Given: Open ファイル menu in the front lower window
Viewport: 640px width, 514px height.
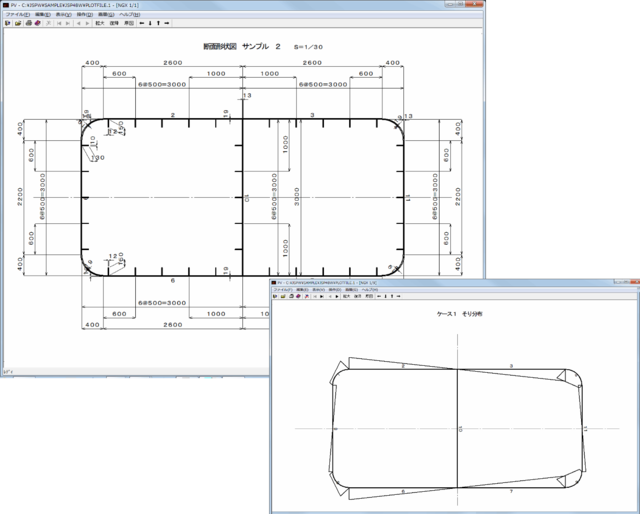Looking at the screenshot, I should (x=281, y=290).
